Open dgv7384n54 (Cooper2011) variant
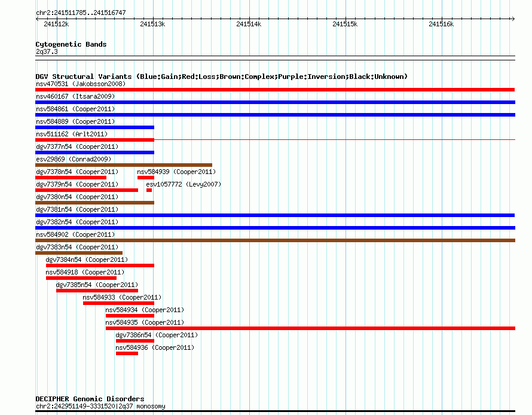Image resolution: width=532 pixels, height=415 pixels. [x=87, y=260]
